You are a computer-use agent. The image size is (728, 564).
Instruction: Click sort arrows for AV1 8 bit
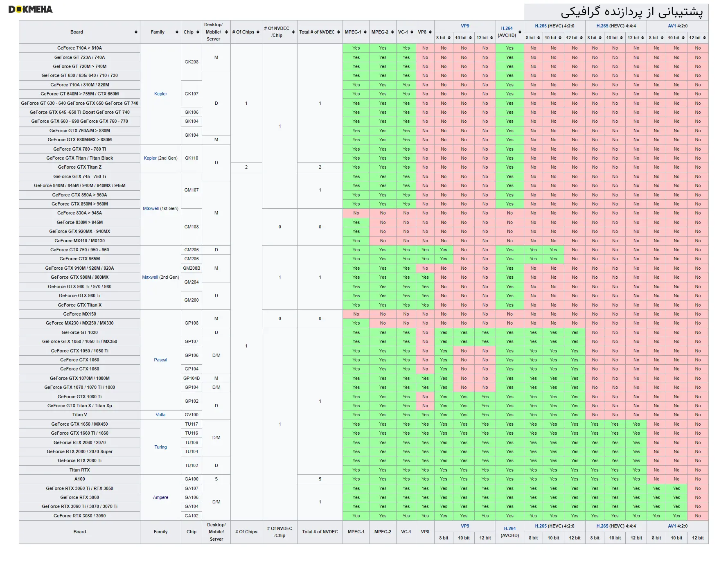click(x=662, y=38)
